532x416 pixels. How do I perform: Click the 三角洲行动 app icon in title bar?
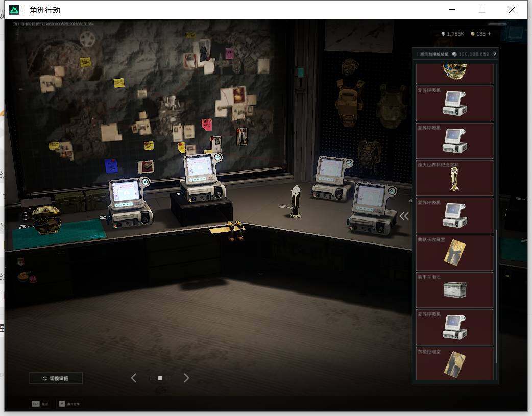14,10
